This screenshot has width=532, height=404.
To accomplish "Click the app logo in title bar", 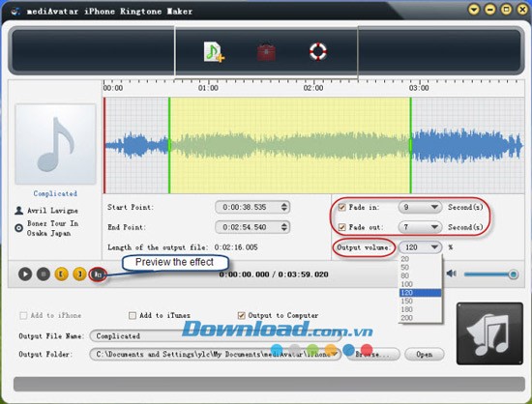I will (x=15, y=11).
